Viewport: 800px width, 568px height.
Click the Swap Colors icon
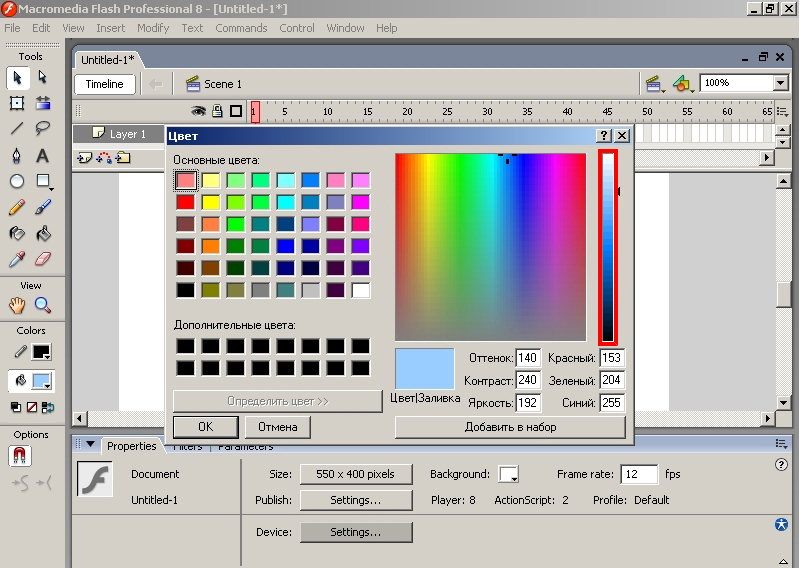pyautogui.click(x=48, y=407)
